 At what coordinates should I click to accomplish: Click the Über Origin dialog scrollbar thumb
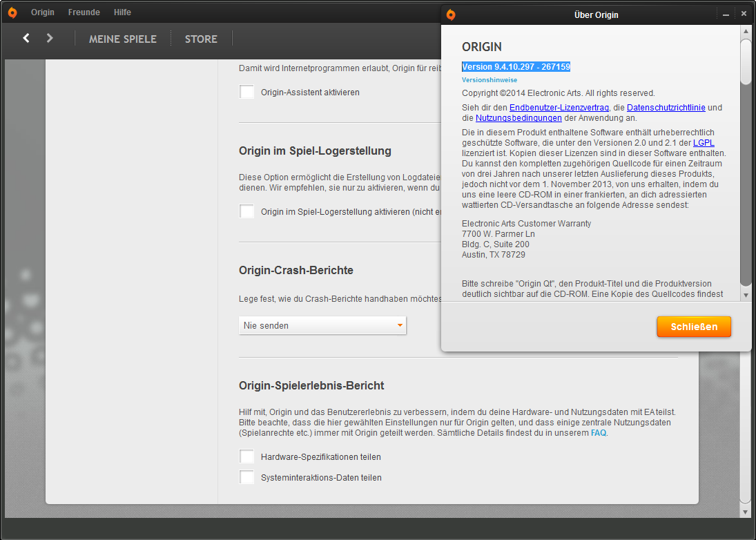(x=746, y=61)
